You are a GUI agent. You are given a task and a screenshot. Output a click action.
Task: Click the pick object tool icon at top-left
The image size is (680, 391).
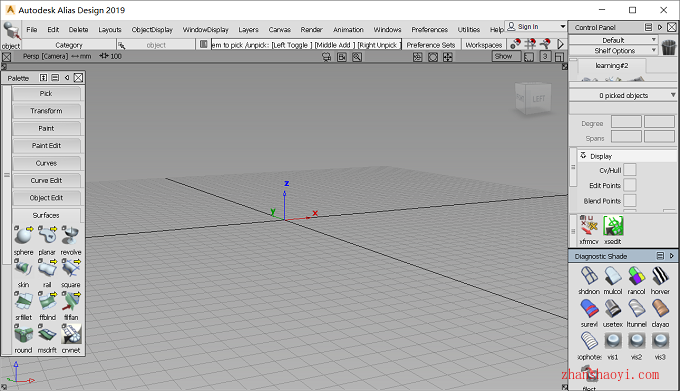coord(11,32)
